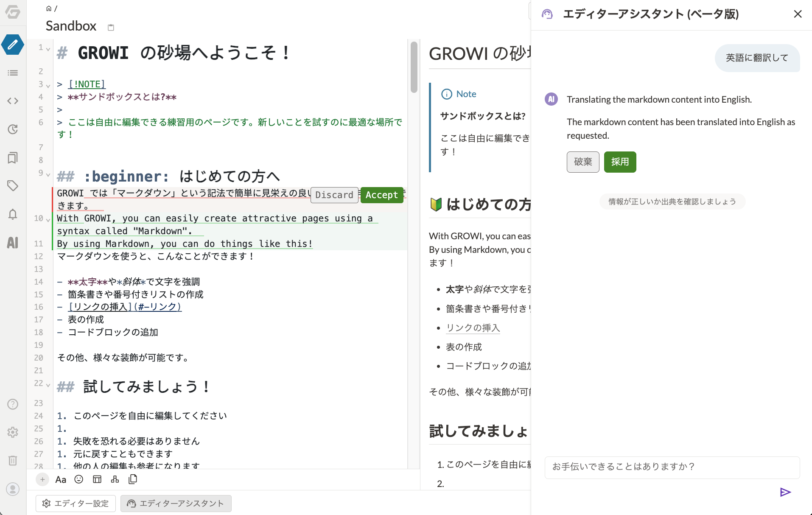Focus the お手伝いできることはありますか input field
The width and height of the screenshot is (812, 515).
click(672, 467)
